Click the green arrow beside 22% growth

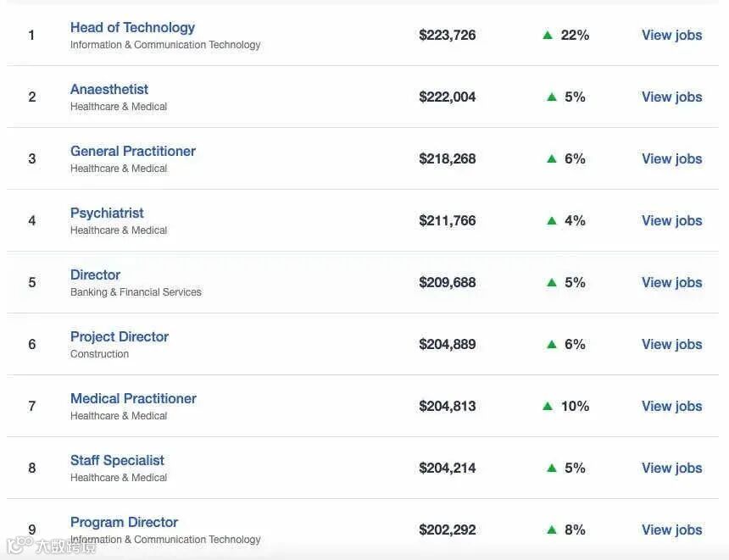click(548, 36)
